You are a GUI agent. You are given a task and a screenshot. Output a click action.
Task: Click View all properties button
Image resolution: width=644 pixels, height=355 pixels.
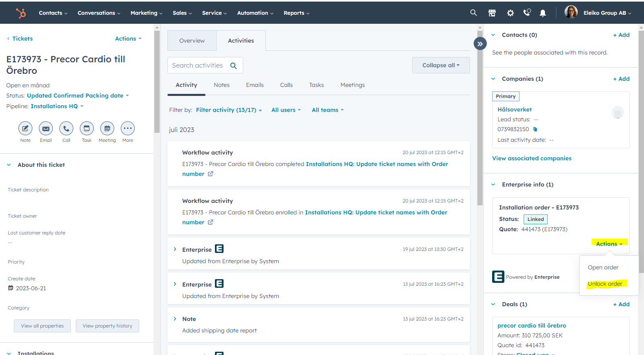pos(42,326)
